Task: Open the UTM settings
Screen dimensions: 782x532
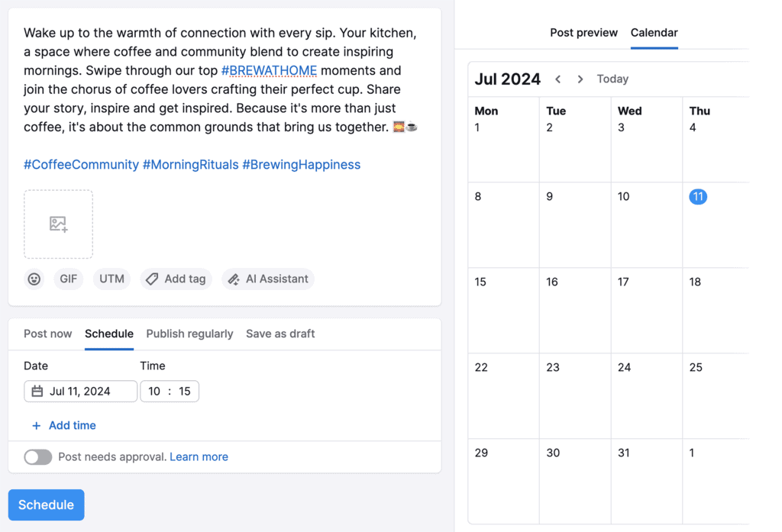Action: point(111,279)
